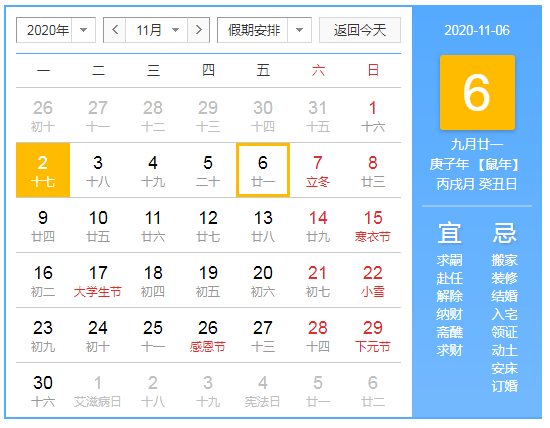Select November 7 立冬 date
Image resolution: width=550 pixels, height=428 pixels.
(x=318, y=170)
